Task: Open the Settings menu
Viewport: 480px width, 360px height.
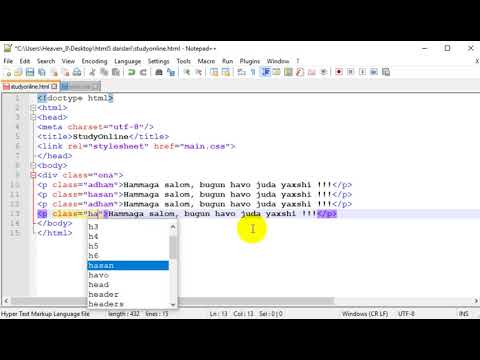Action: coord(159,61)
